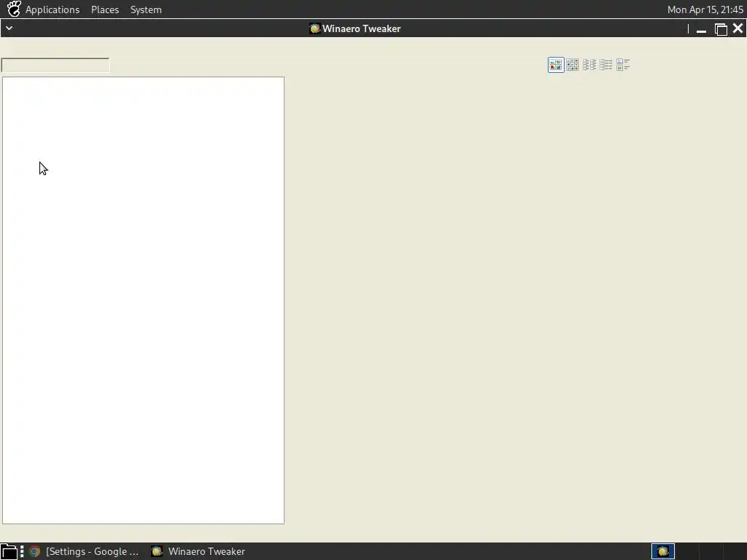747x560 pixels.
Task: Open the System menu
Action: click(146, 9)
